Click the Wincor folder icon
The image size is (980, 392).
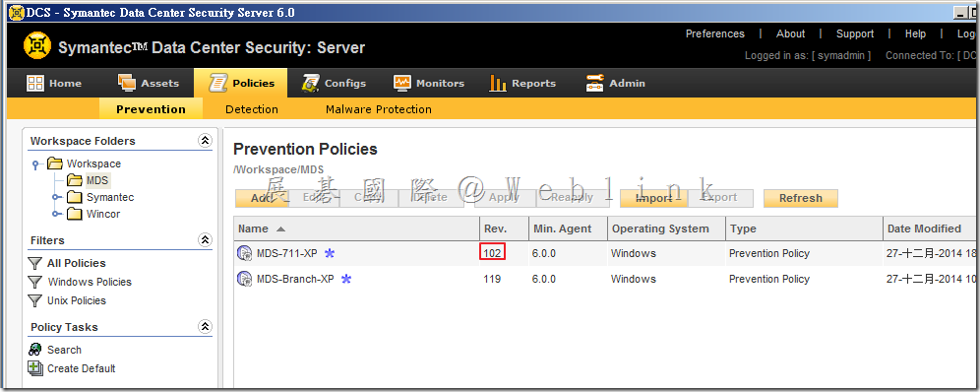click(x=75, y=214)
